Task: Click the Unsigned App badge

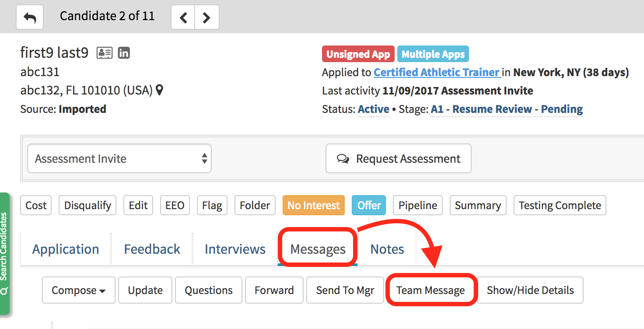Action: click(358, 54)
